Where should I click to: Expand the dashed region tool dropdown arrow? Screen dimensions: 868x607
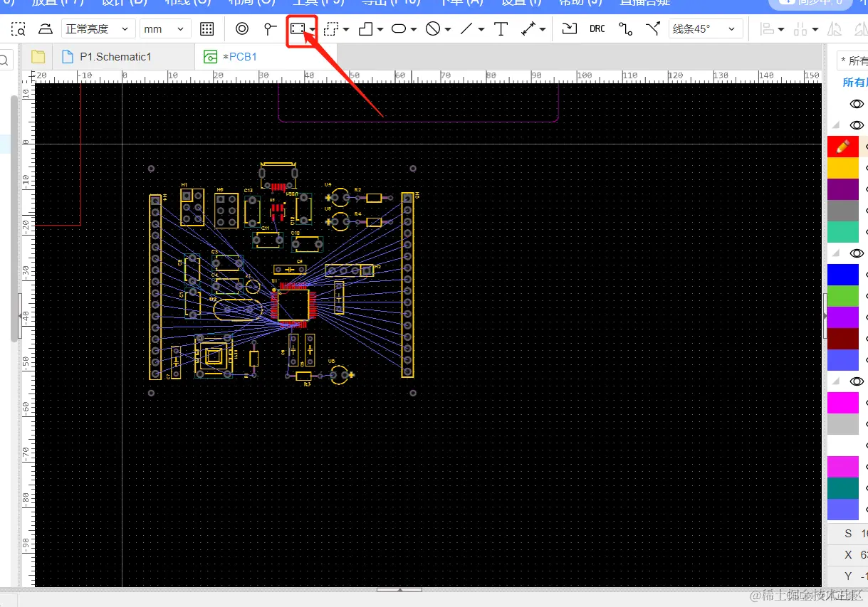346,30
